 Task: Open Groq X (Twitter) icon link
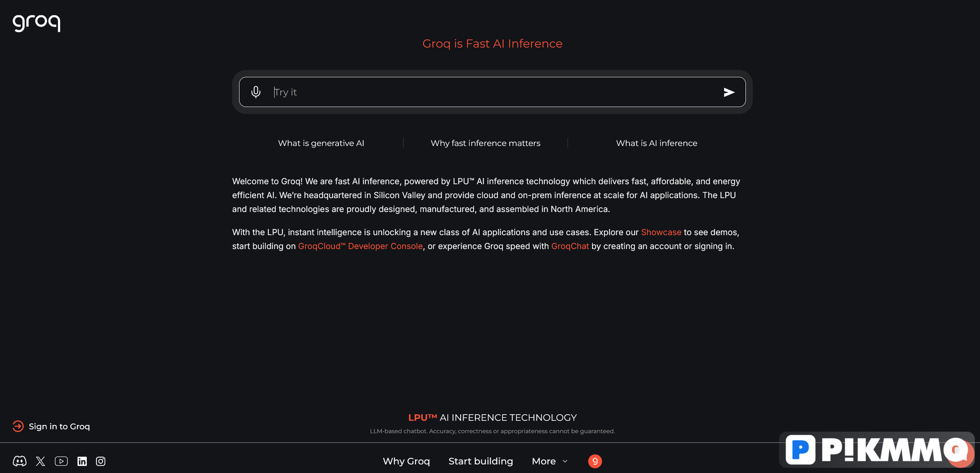41,461
